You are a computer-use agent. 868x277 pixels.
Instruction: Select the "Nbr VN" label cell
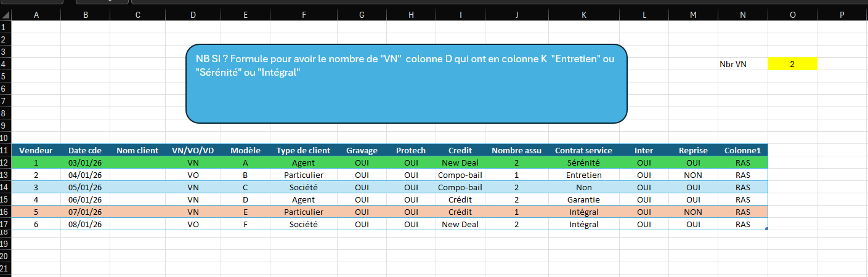coord(742,64)
